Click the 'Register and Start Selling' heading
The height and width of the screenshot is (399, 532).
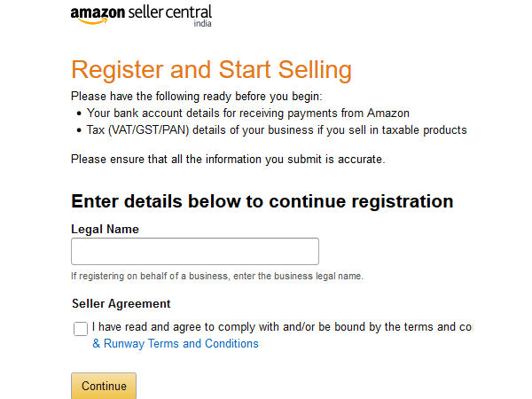[x=211, y=70]
